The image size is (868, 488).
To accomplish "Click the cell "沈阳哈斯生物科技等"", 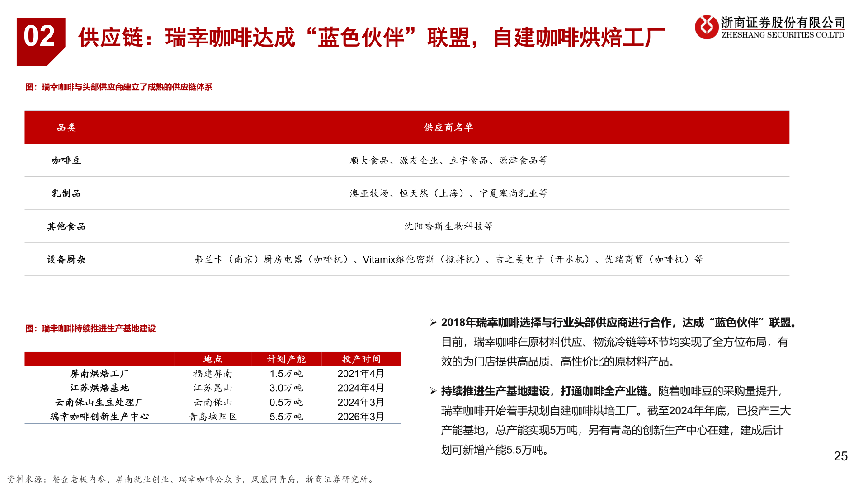I will tap(448, 226).
